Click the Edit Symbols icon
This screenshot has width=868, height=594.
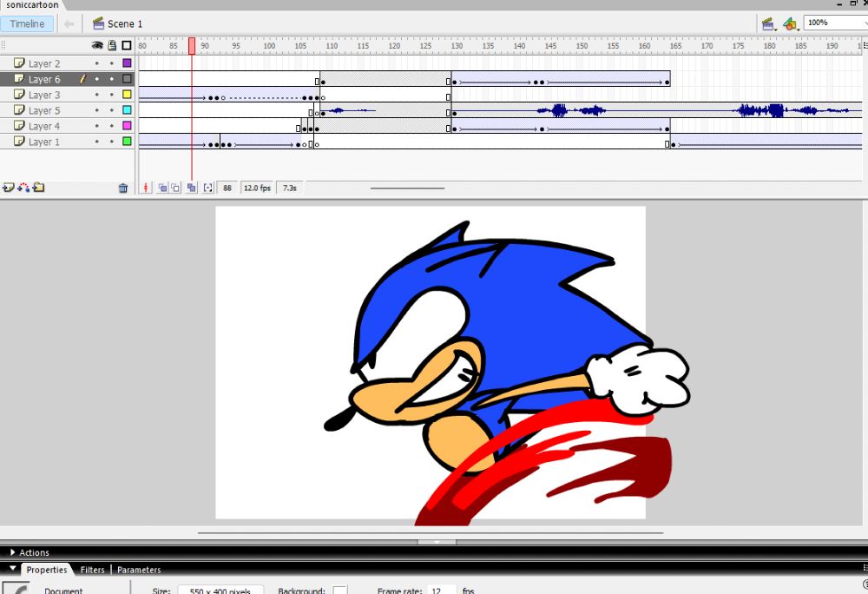791,23
